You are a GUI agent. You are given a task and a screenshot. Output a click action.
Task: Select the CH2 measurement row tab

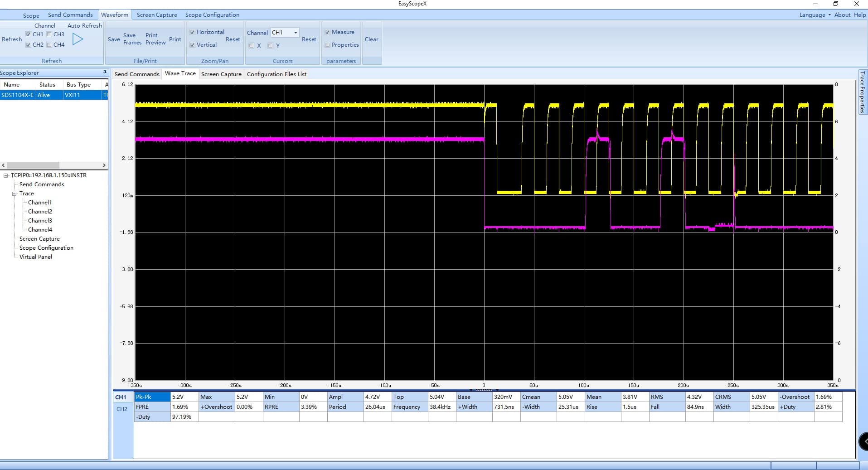pyautogui.click(x=122, y=409)
